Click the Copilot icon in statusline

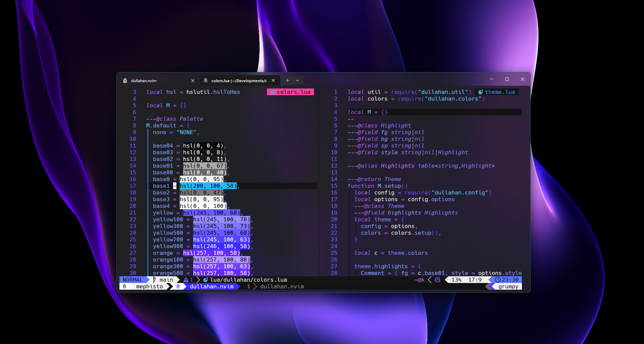[x=437, y=280]
